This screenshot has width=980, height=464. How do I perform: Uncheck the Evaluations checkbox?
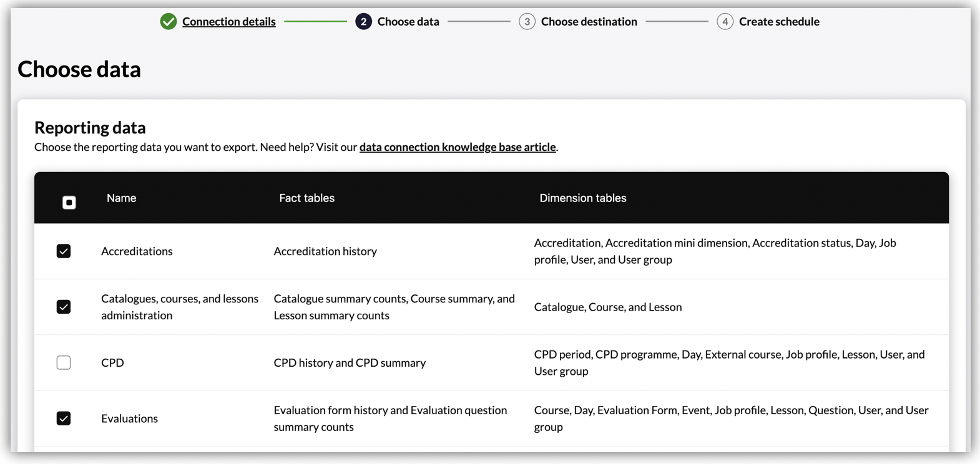[64, 418]
